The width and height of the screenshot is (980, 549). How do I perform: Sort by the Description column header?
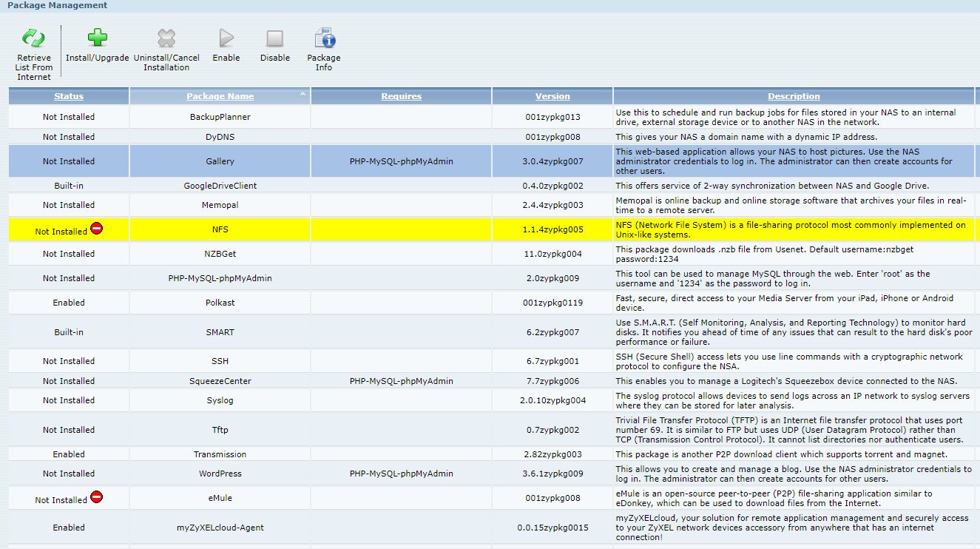coord(794,96)
